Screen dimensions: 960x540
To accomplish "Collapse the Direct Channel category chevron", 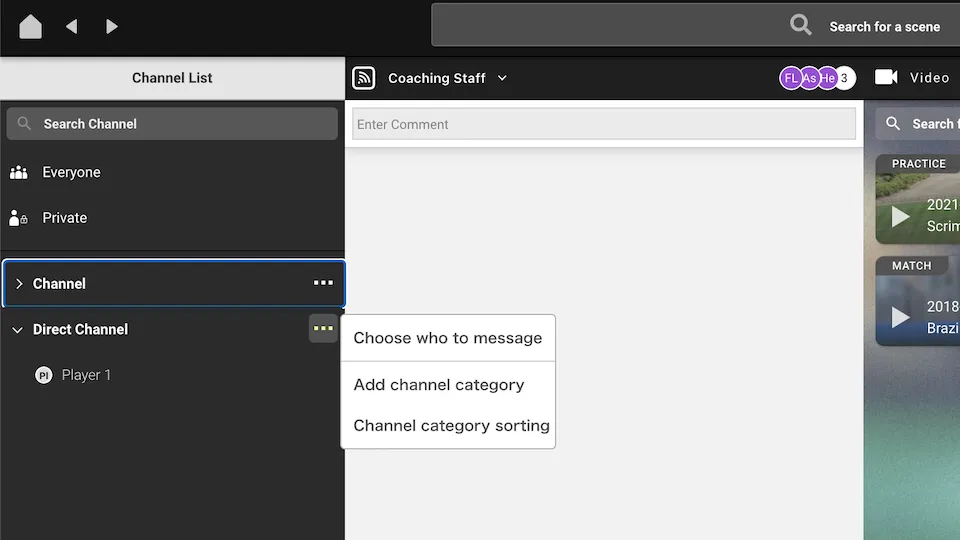I will [x=17, y=330].
